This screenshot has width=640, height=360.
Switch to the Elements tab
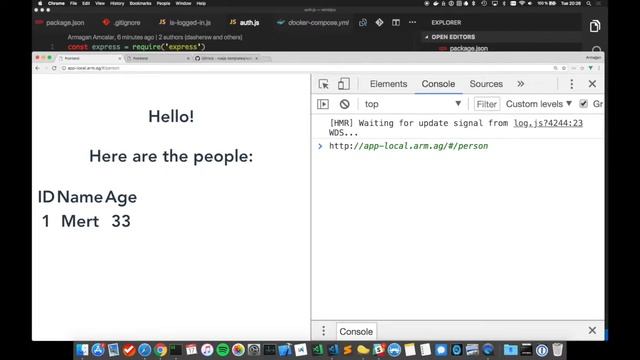[x=388, y=84]
